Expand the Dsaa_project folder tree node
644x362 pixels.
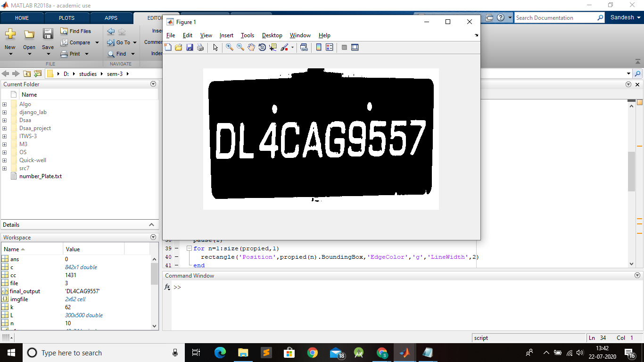[4, 128]
